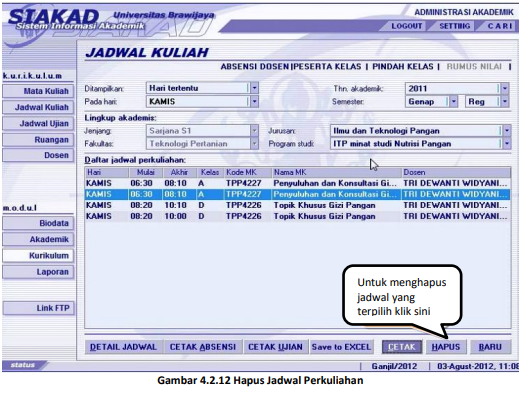Expand the Program studi dropdown
The image size is (520, 394).
pyautogui.click(x=507, y=144)
